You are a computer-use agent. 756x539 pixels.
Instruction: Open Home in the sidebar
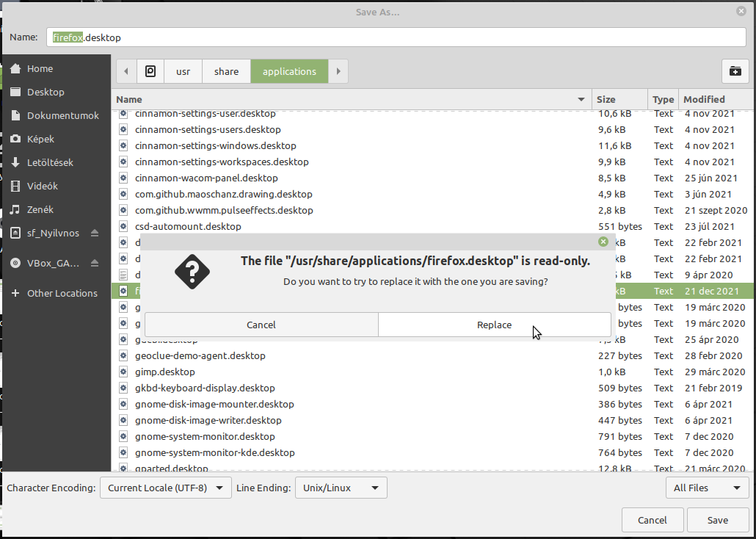point(57,68)
